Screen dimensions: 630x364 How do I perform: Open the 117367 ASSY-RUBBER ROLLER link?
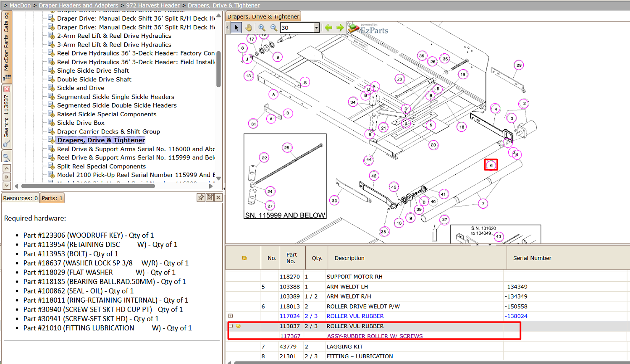375,336
